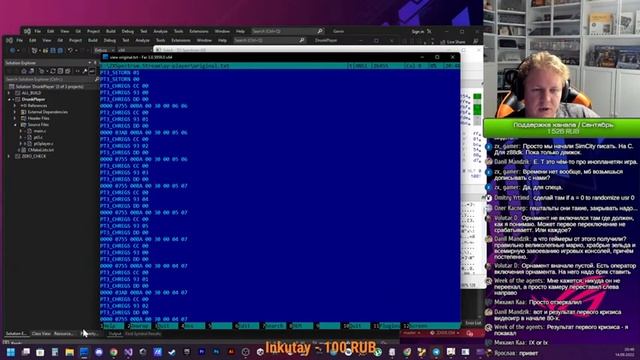Image resolution: width=640 pixels, height=360 pixels.
Task: Open Visual Studio taskbar icon
Action: 128,352
